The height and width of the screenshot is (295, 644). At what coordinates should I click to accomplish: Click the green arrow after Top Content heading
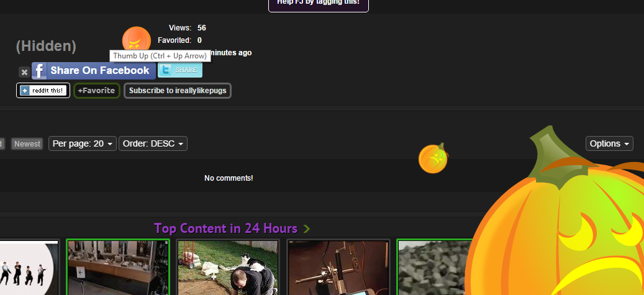tap(307, 229)
